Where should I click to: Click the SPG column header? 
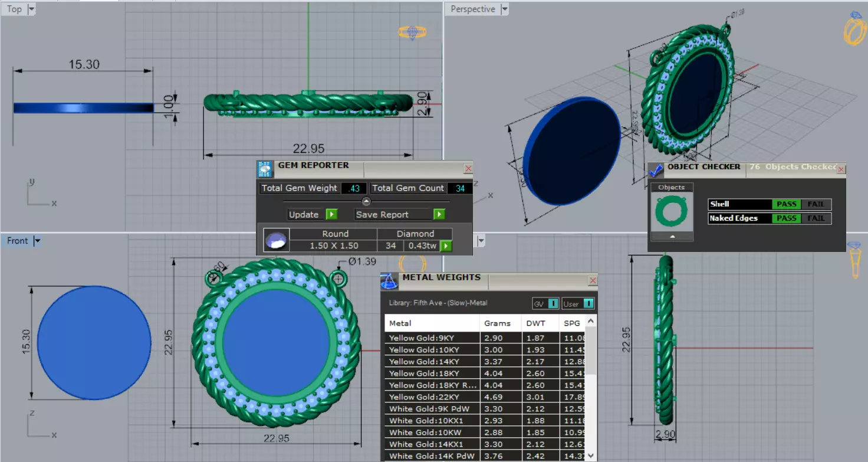573,323
